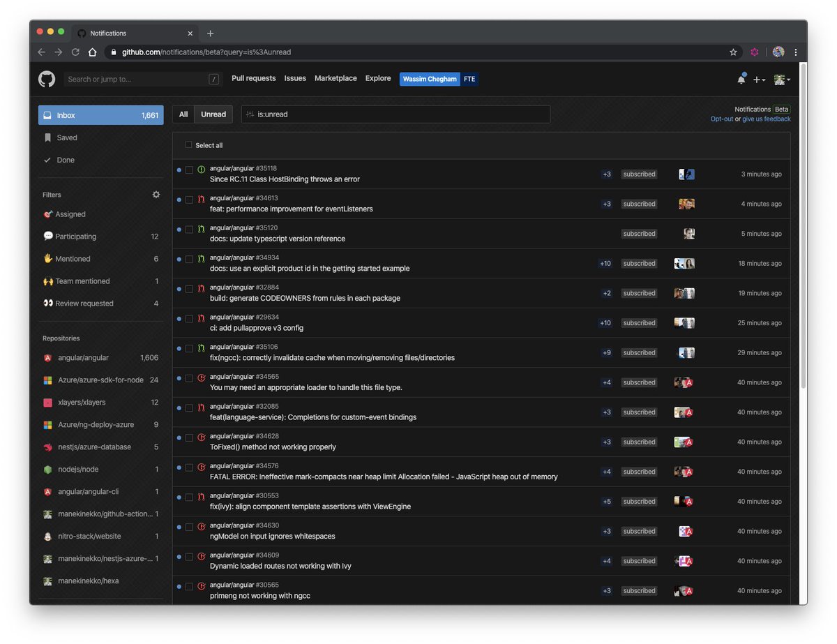
Task: Switch to the Unread notifications tab
Action: coord(213,114)
